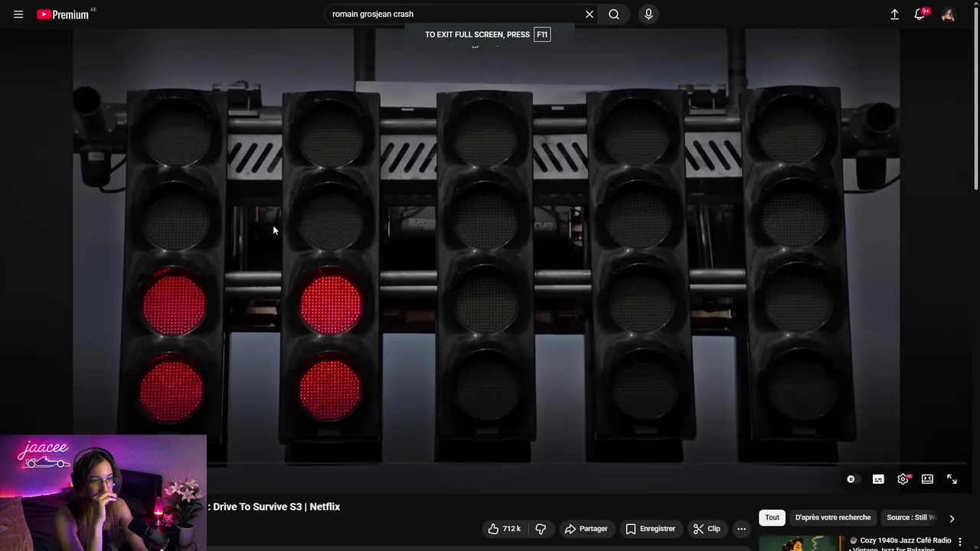Show more filter chips arrow
The height and width of the screenshot is (551, 980).
tap(952, 518)
